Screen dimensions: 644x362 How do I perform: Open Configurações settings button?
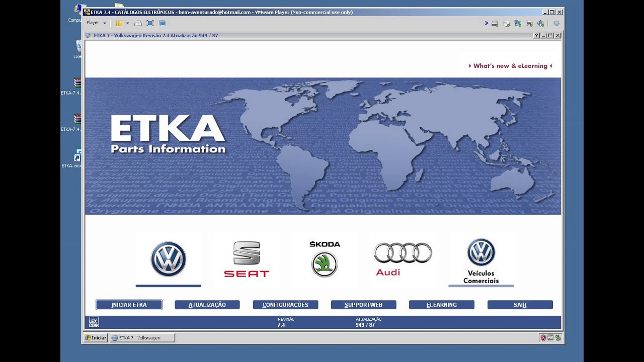click(285, 305)
